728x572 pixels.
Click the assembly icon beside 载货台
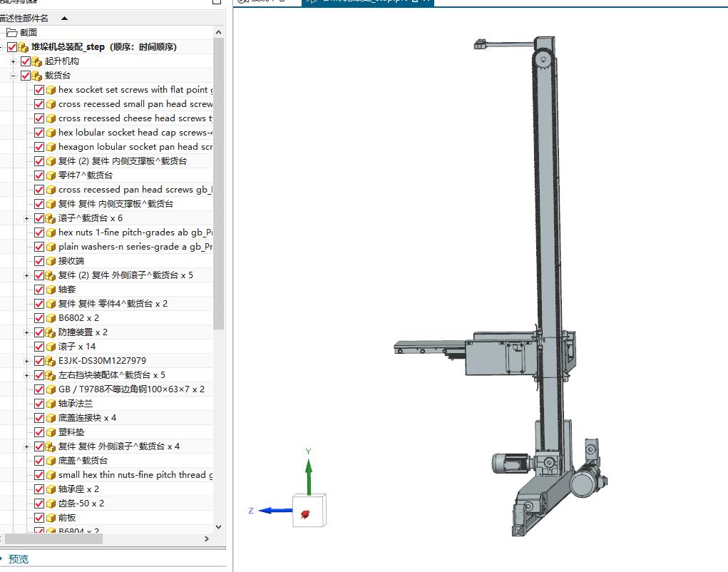click(x=36, y=76)
